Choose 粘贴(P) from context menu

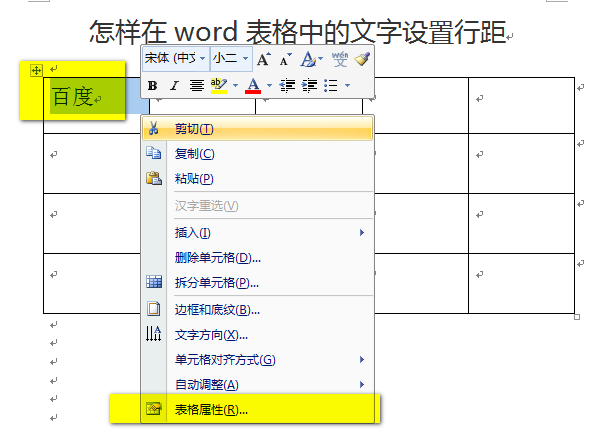pos(257,179)
